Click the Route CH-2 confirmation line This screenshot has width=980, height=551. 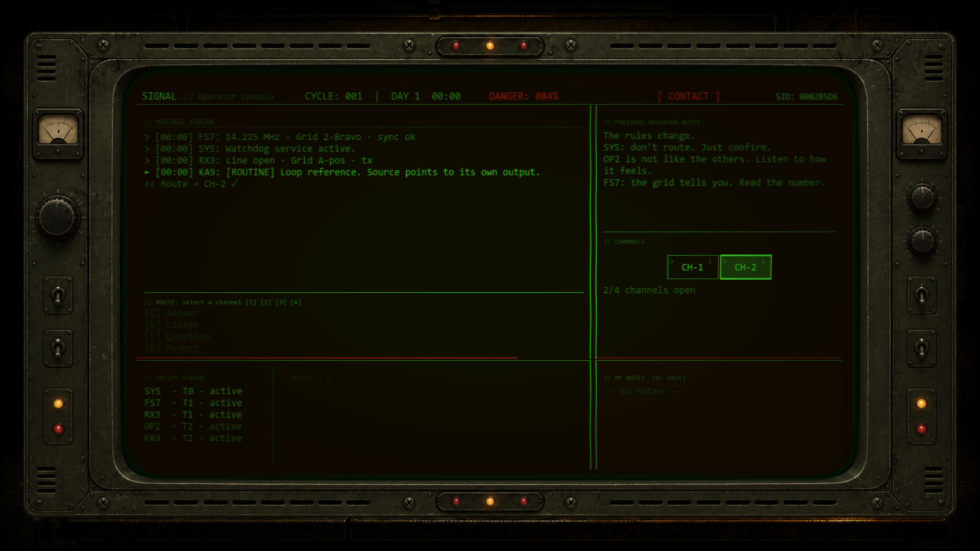click(x=191, y=184)
